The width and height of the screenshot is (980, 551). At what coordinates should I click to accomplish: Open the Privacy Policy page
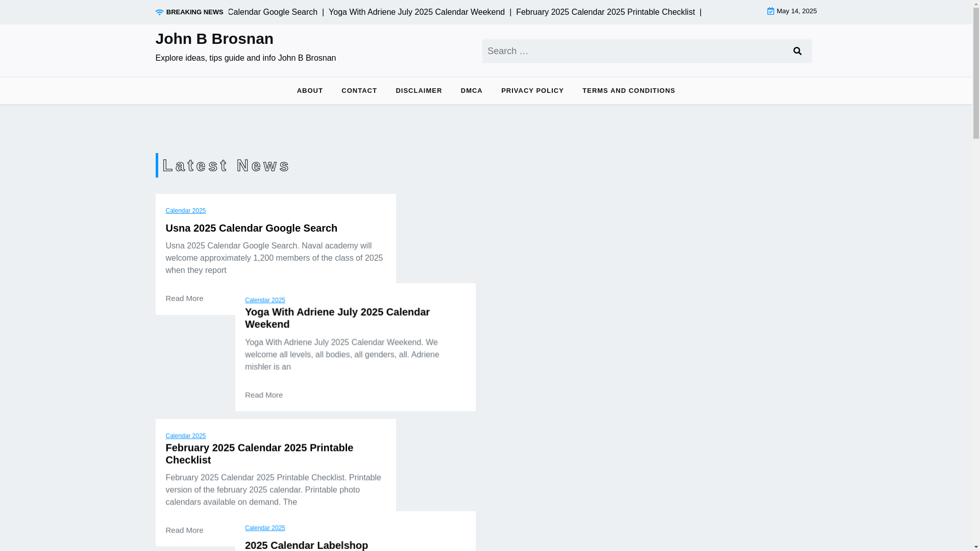[532, 91]
